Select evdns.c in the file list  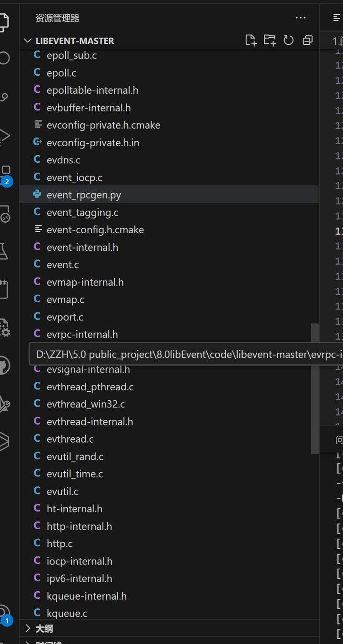click(x=63, y=160)
